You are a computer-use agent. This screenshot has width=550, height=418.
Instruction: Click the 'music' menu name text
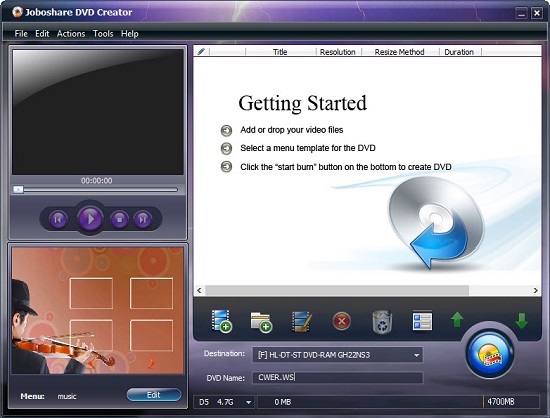67,397
